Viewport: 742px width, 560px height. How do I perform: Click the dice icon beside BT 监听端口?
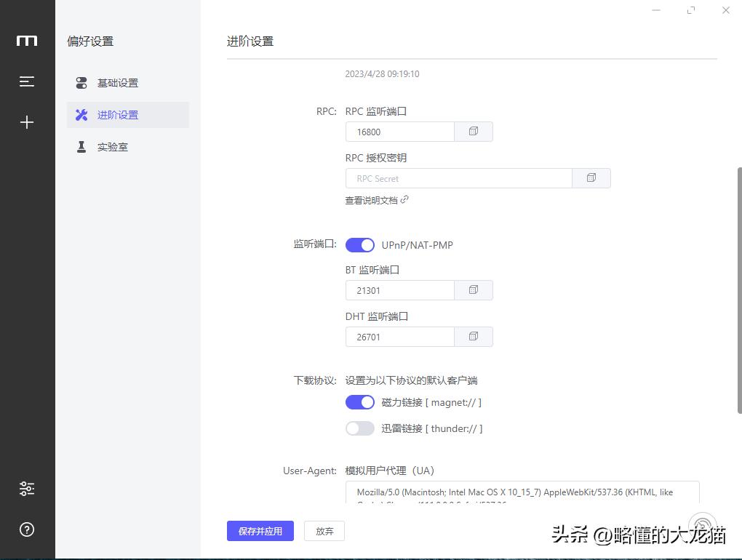[x=474, y=289]
